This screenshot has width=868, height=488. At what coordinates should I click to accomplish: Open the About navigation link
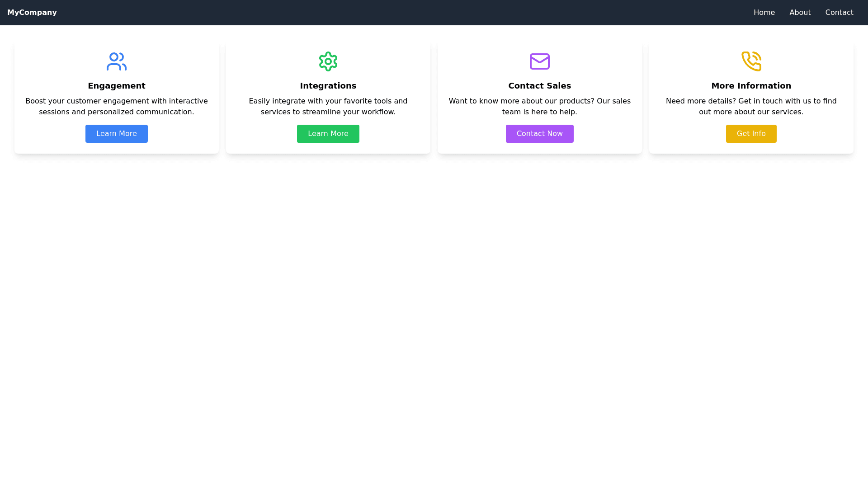[800, 13]
